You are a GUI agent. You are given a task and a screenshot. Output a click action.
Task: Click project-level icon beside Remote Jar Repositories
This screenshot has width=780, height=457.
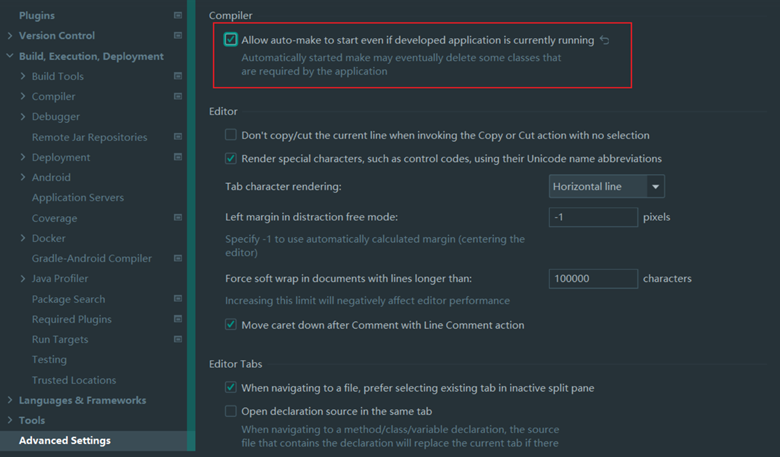(x=178, y=137)
